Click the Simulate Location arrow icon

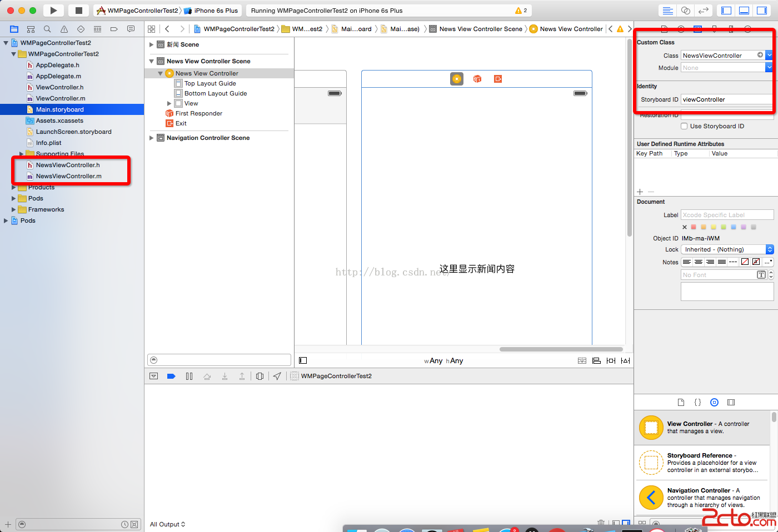[277, 376]
